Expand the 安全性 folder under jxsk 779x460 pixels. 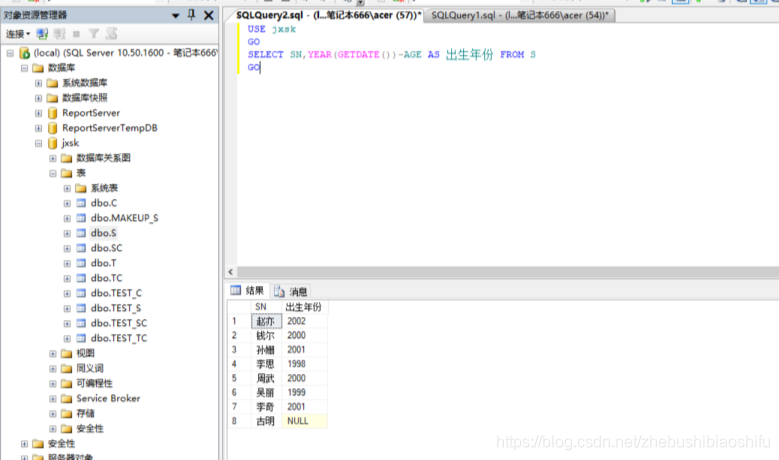click(x=53, y=429)
